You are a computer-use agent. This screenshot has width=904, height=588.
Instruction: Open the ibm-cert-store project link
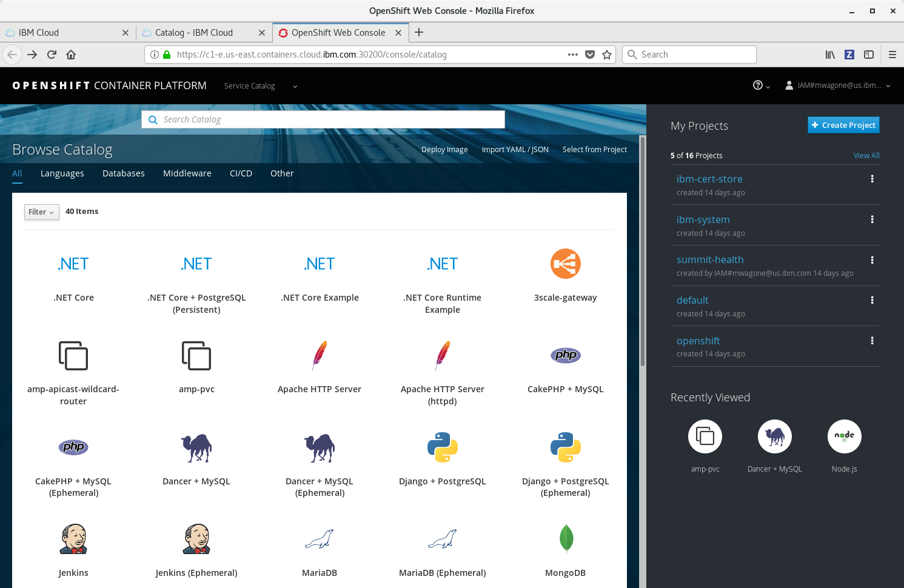[709, 179]
